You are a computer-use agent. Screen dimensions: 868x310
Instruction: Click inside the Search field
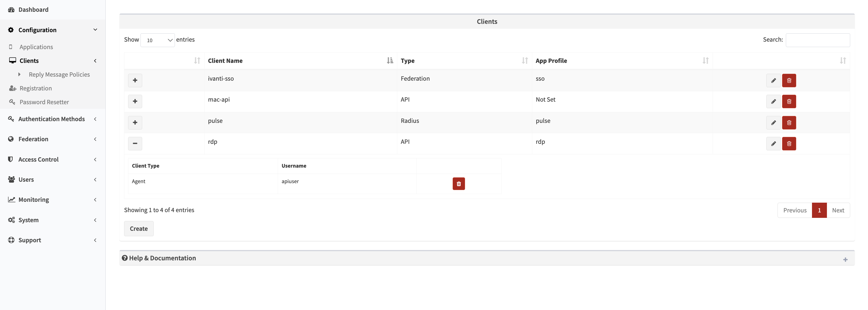point(818,40)
